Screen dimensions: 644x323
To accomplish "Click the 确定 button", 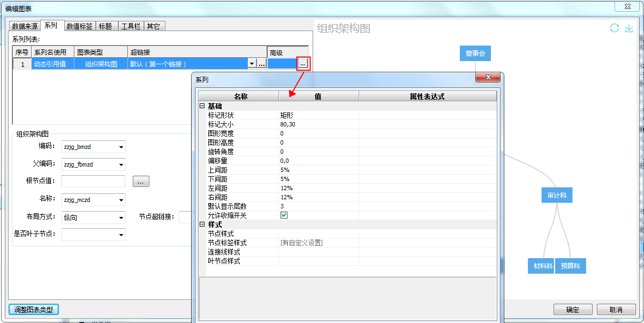I will point(572,310).
